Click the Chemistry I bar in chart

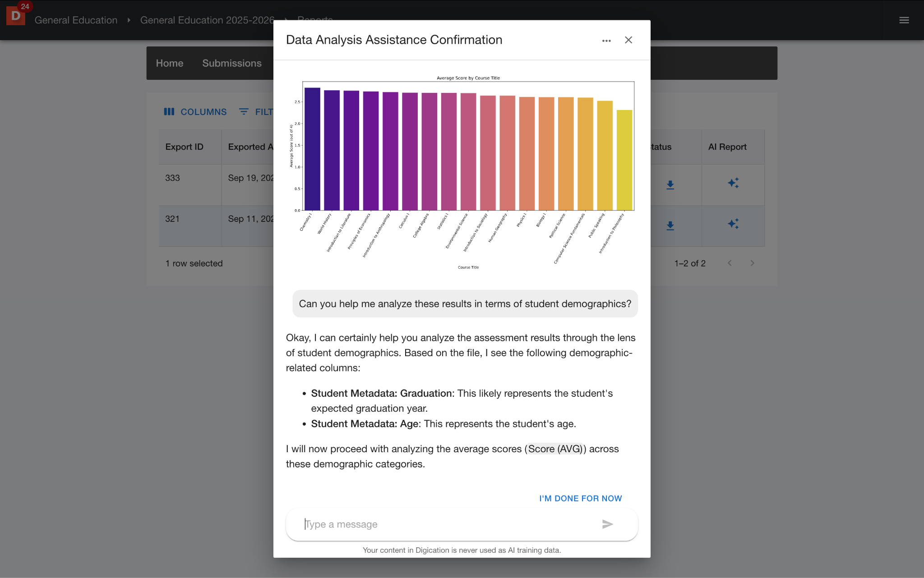[x=312, y=149]
